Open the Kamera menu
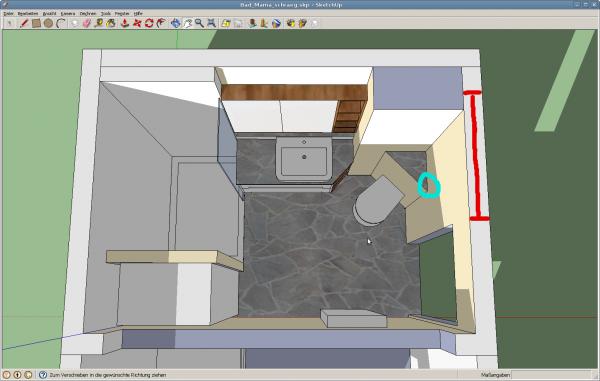 [68, 13]
